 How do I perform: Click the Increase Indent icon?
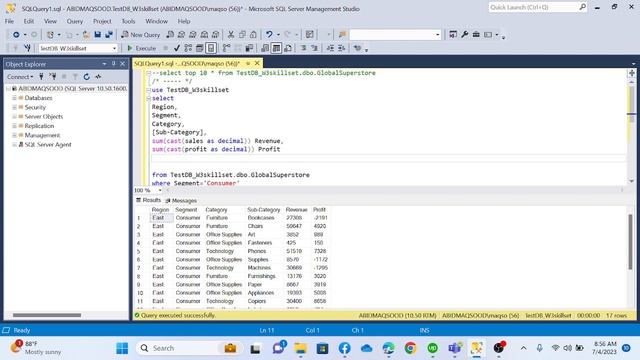[x=342, y=48]
